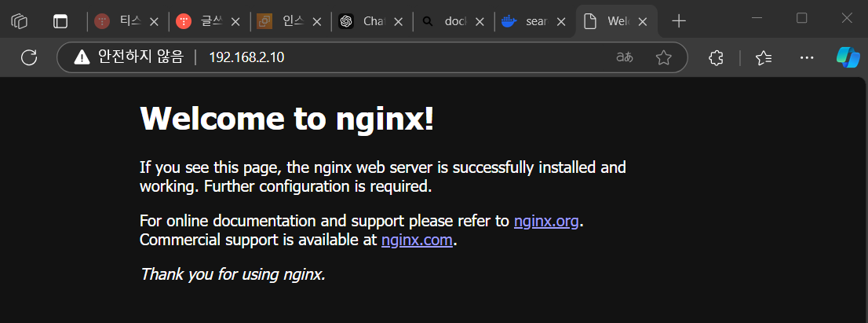Open a new tab with the plus icon
The height and width of the screenshot is (323, 868).
(x=679, y=21)
